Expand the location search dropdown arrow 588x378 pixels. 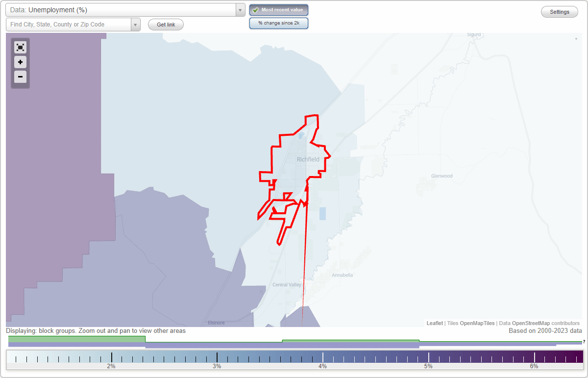pyautogui.click(x=135, y=24)
